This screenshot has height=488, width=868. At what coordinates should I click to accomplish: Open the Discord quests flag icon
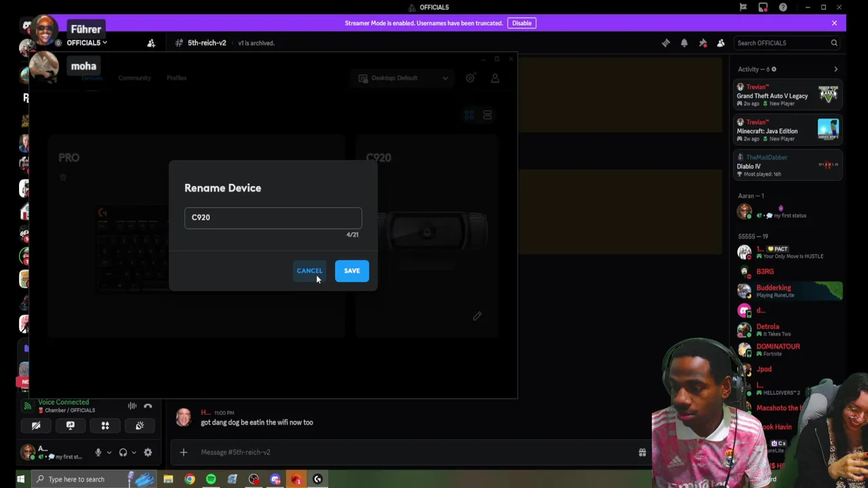(743, 7)
